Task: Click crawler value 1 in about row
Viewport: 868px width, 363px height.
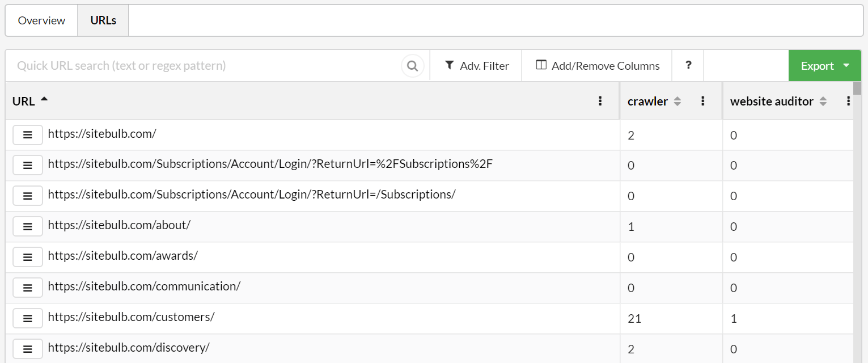Action: (x=631, y=227)
